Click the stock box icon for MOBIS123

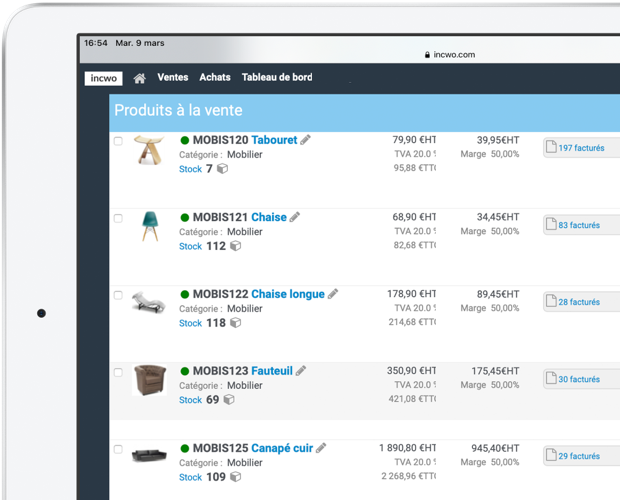pyautogui.click(x=229, y=400)
